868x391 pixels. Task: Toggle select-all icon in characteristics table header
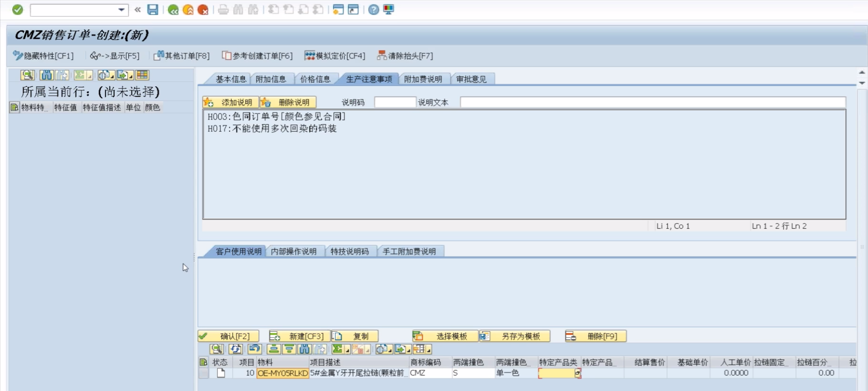pyautogui.click(x=14, y=107)
